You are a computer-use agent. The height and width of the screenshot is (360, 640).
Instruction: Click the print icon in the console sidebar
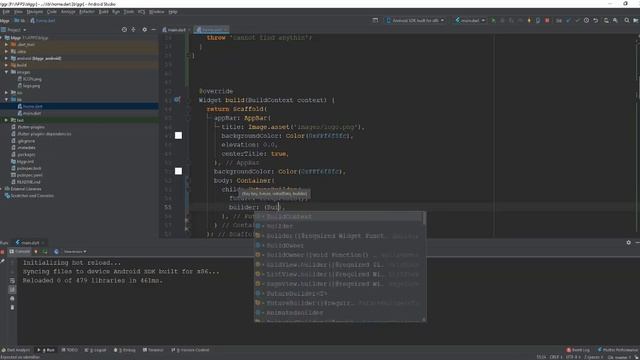[x=12, y=298]
